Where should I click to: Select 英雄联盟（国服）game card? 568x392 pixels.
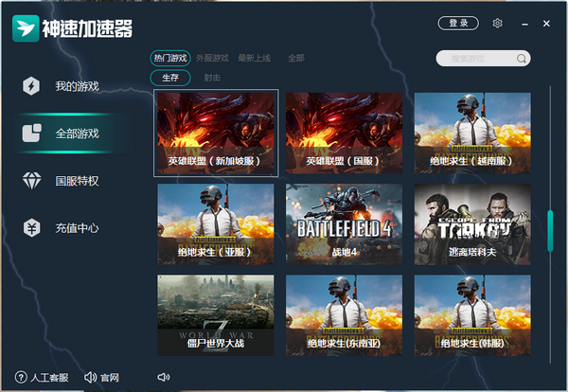tap(344, 133)
